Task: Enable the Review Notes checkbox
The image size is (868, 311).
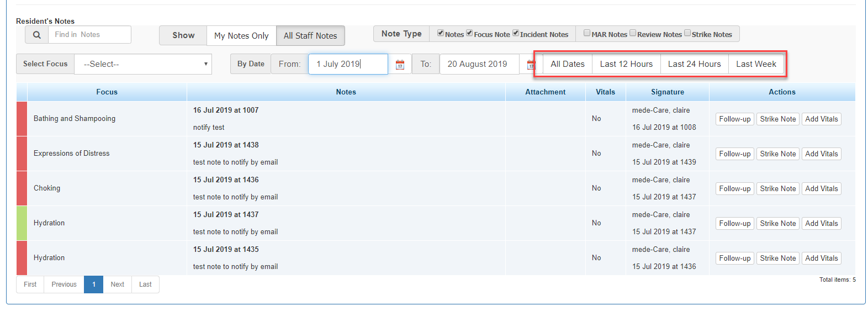Action: coord(633,33)
